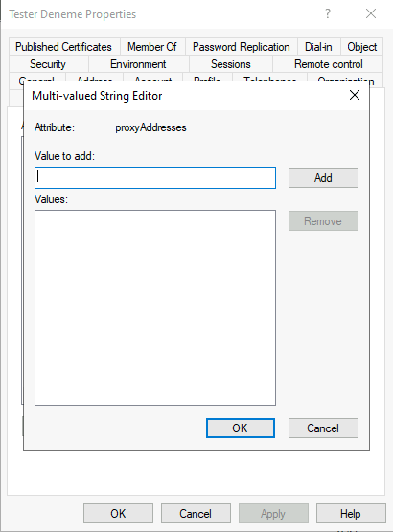Click the Help button at the bottom
Viewport: 393px width, 532px height.
click(351, 514)
